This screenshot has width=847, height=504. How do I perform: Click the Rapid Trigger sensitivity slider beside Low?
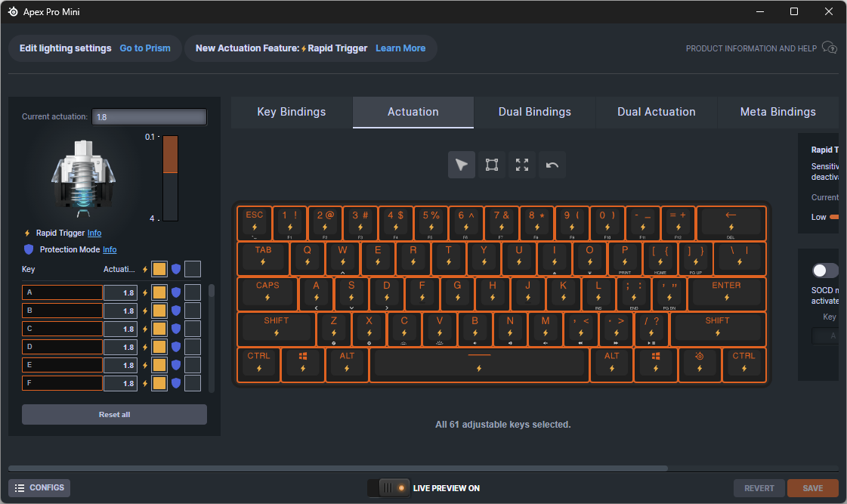point(834,217)
